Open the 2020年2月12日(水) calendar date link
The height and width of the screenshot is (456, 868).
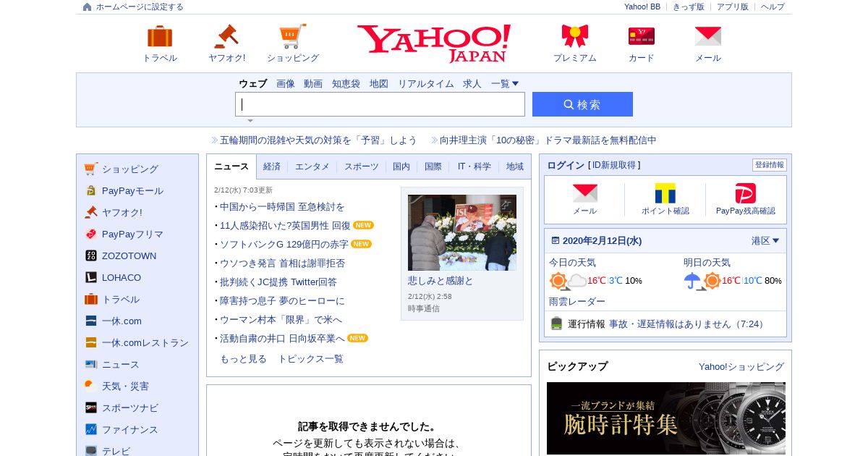tap(602, 240)
